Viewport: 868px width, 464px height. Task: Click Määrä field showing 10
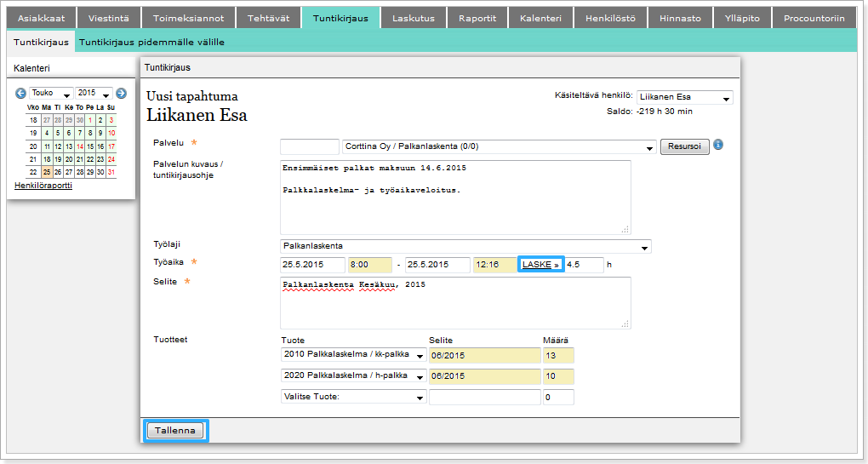pyautogui.click(x=558, y=376)
